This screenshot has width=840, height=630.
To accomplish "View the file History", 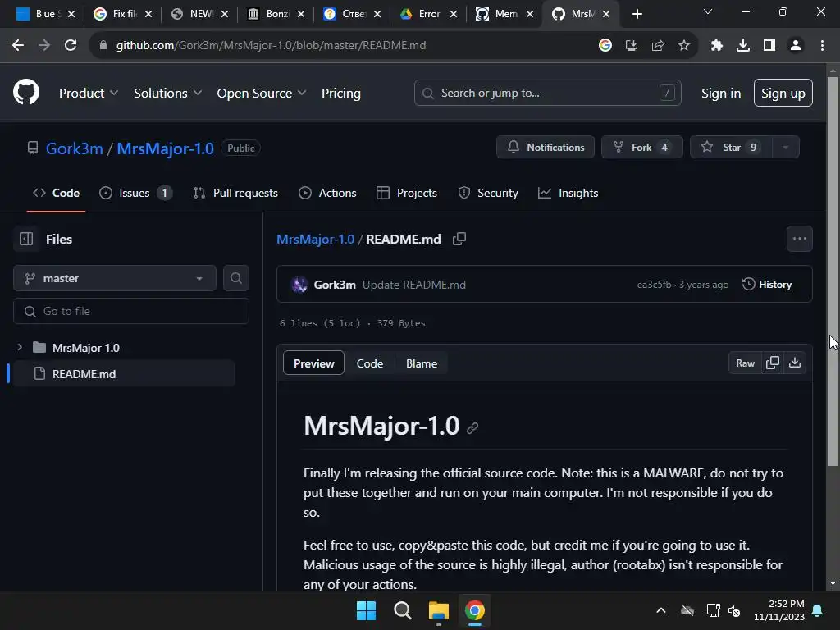I will pyautogui.click(x=767, y=285).
